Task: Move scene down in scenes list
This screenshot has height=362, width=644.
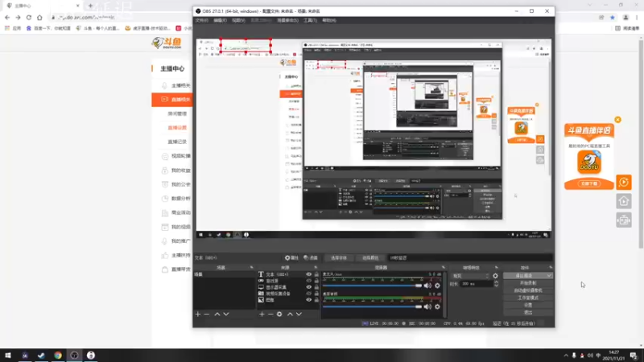Action: tap(226, 314)
